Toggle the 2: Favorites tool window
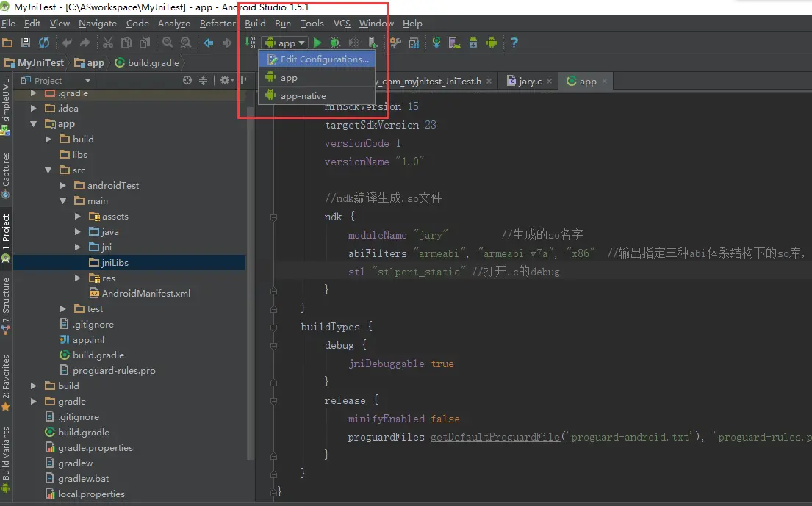Viewport: 812px width, 506px height. click(x=6, y=383)
